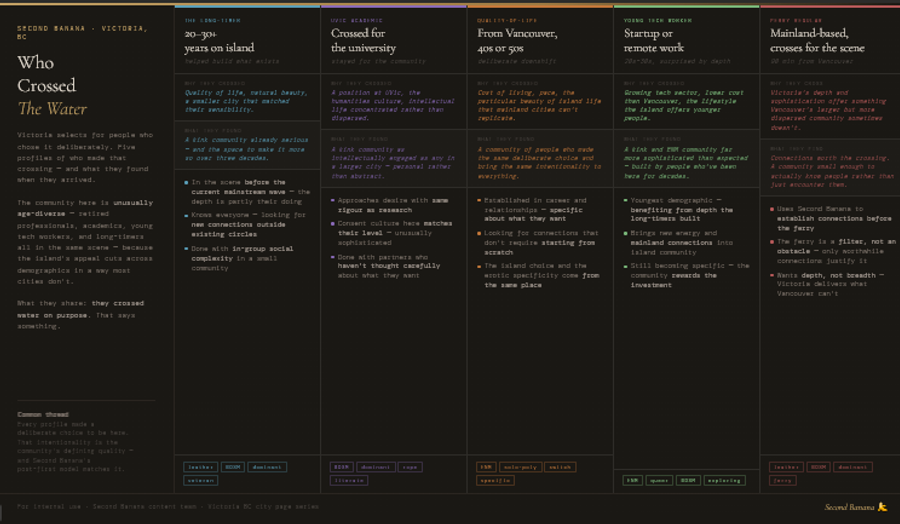
Task: Select the 'veteran' tag
Action: (200, 480)
